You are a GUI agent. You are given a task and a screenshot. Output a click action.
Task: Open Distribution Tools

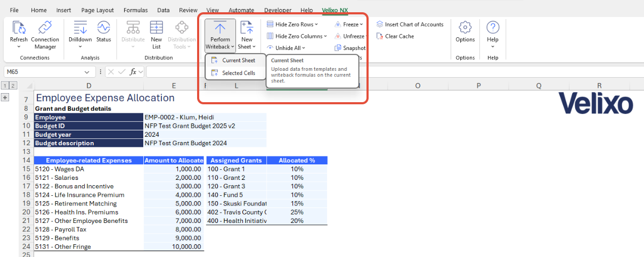click(x=182, y=35)
